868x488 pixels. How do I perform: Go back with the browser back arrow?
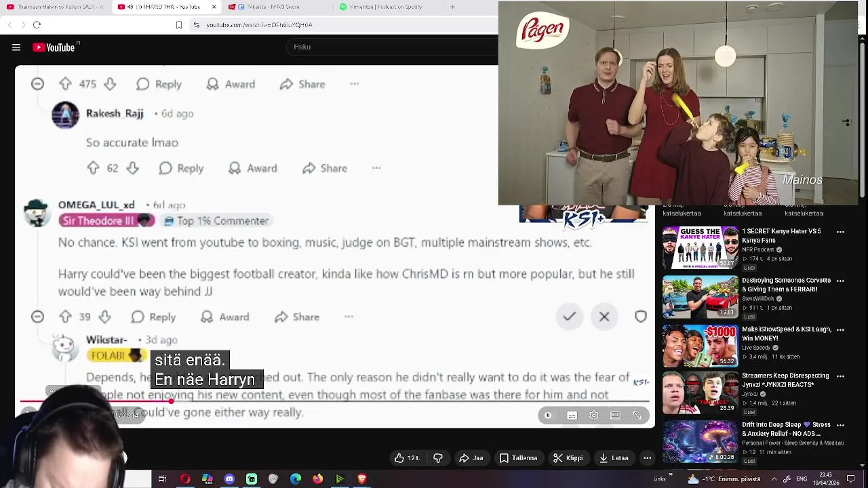pos(9,25)
